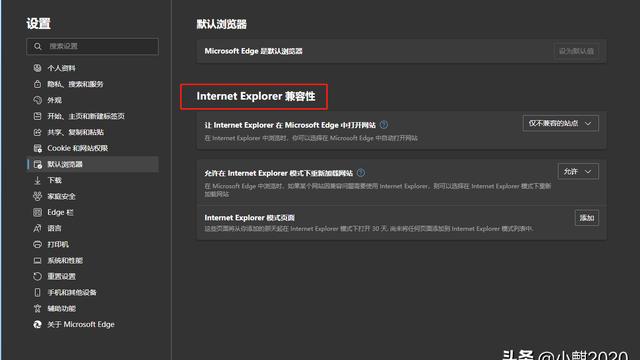Click the 打印机 printer icon

[37, 244]
